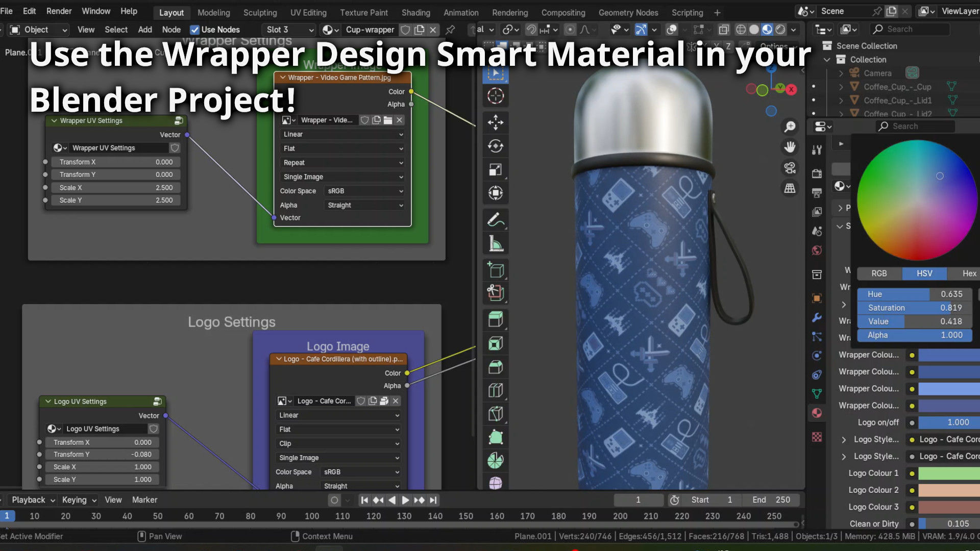Open the timeline Marker menu

click(144, 500)
